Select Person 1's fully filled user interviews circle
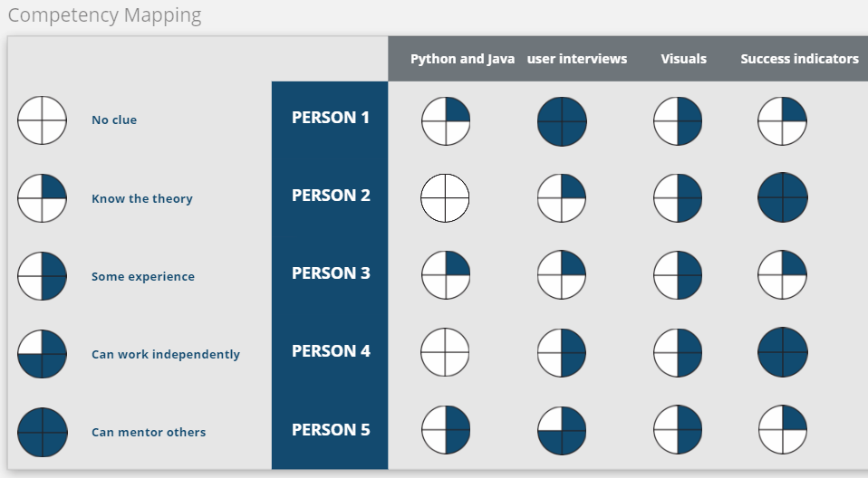The height and width of the screenshot is (478, 868). click(x=562, y=121)
